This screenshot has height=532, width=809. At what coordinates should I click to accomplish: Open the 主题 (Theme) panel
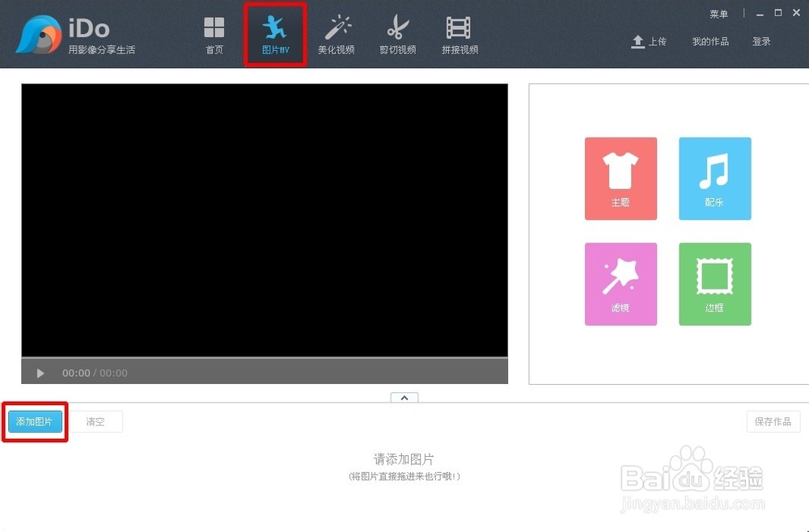tap(621, 178)
